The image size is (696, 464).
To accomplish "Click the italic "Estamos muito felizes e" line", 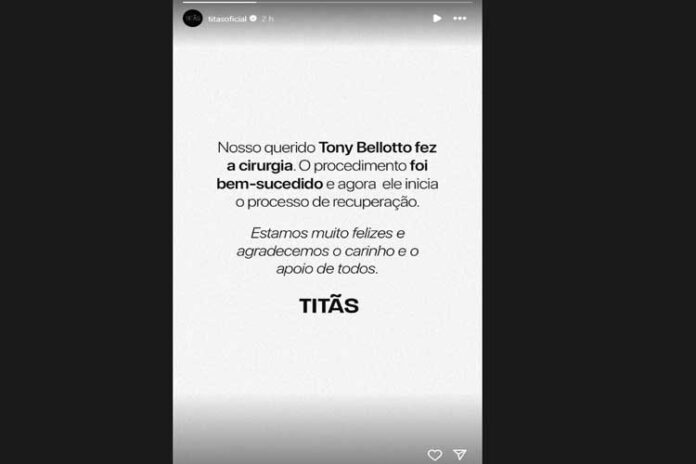I will tap(328, 233).
